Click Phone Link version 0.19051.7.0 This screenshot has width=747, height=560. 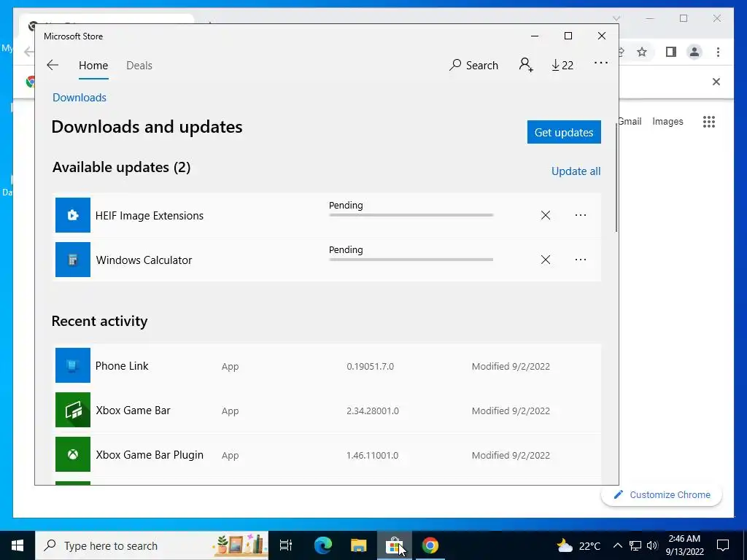[x=370, y=366]
